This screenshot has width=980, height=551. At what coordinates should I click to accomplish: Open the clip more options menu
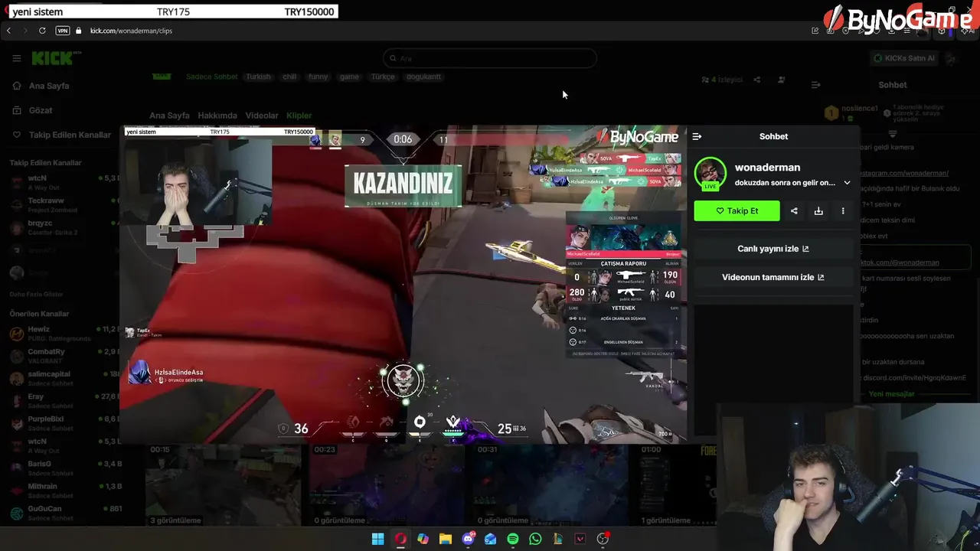point(843,211)
